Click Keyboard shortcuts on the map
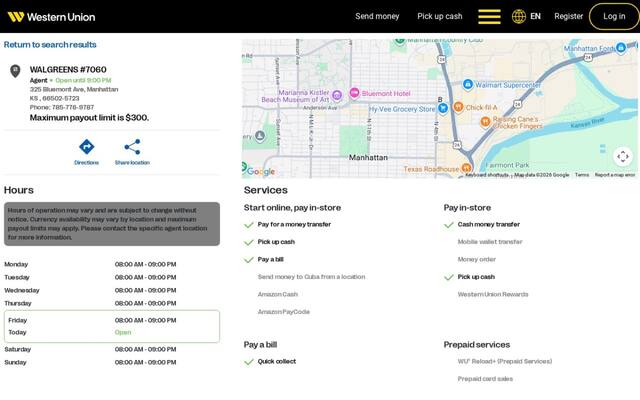 coord(487,175)
